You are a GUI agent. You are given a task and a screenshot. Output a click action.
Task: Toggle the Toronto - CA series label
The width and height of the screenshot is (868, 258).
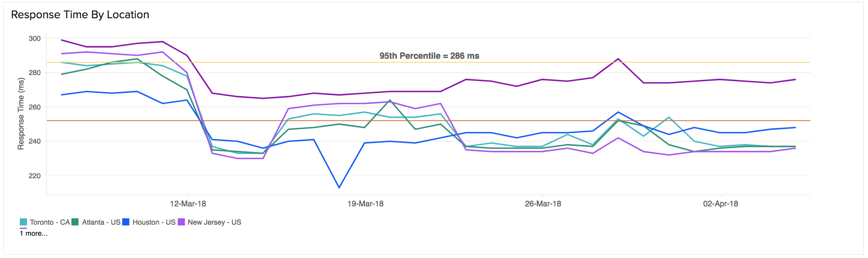[50, 222]
